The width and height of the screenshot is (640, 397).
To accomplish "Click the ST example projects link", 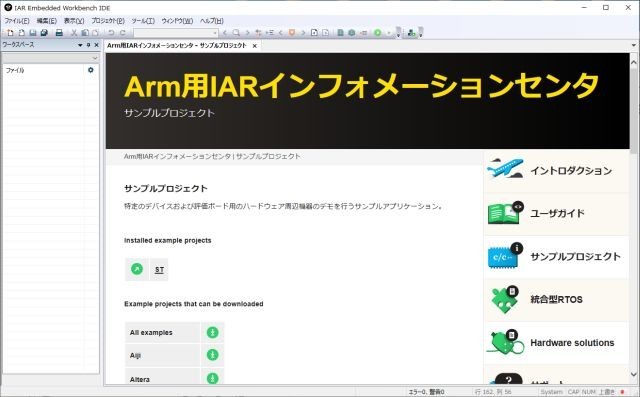I will 159,269.
